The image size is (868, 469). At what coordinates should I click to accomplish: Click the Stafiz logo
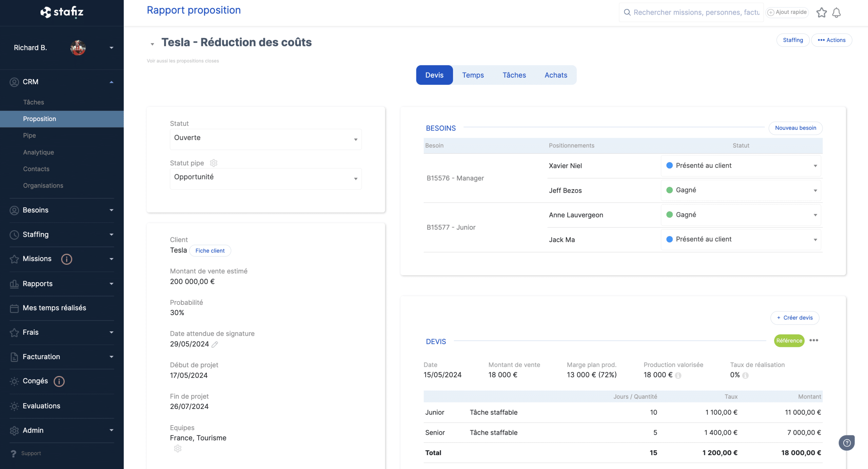(x=62, y=12)
